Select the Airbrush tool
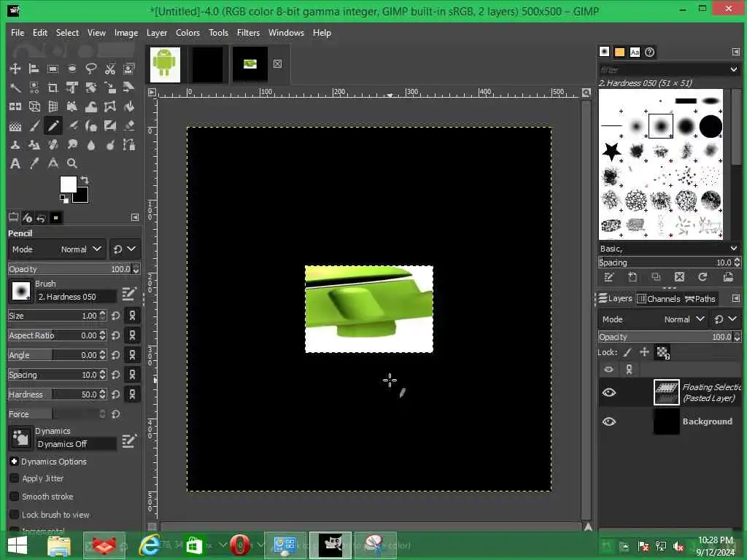 point(72,125)
